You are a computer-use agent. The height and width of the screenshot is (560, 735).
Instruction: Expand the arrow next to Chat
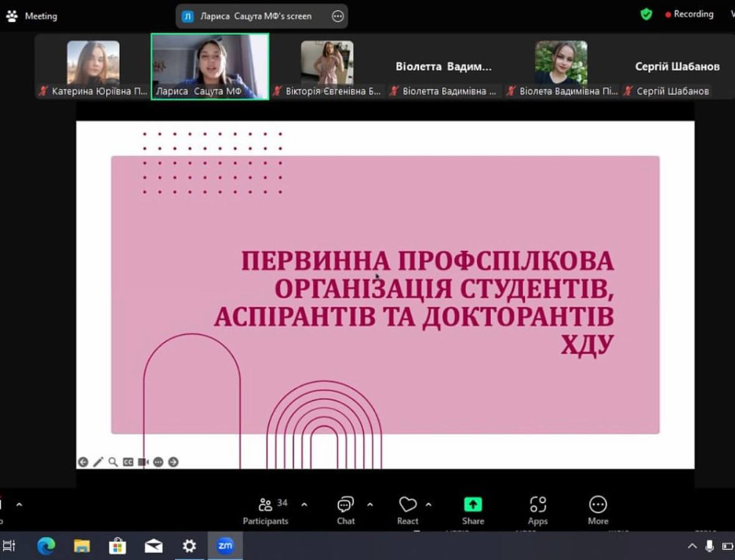pos(370,504)
